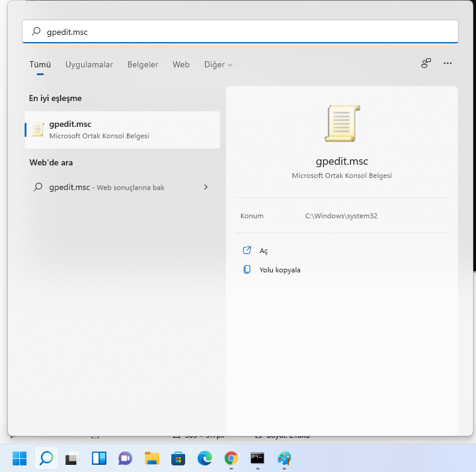Click the web search magnifier icon
This screenshot has height=472, width=476.
pos(38,187)
